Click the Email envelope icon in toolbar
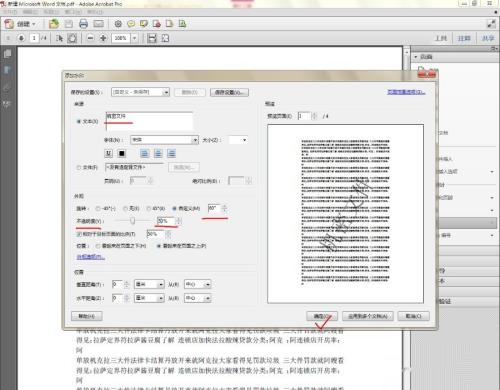Screen dimensions: 500x390 click(x=98, y=24)
